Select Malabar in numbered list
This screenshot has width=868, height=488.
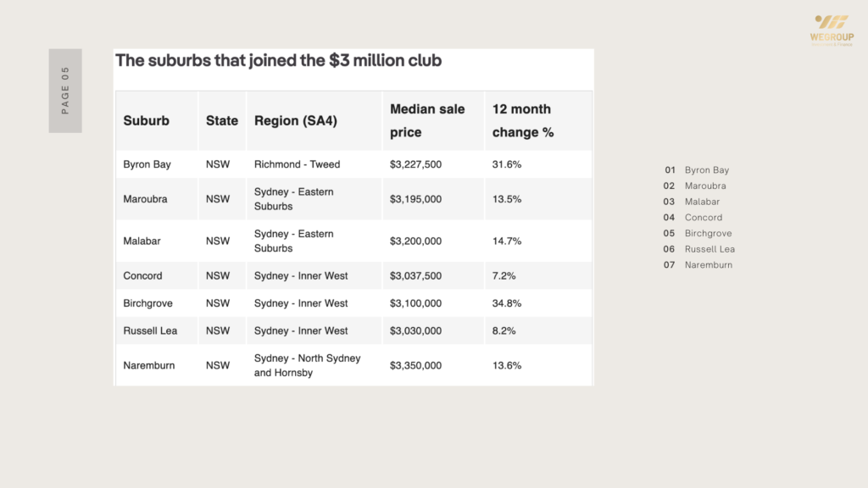[703, 202]
